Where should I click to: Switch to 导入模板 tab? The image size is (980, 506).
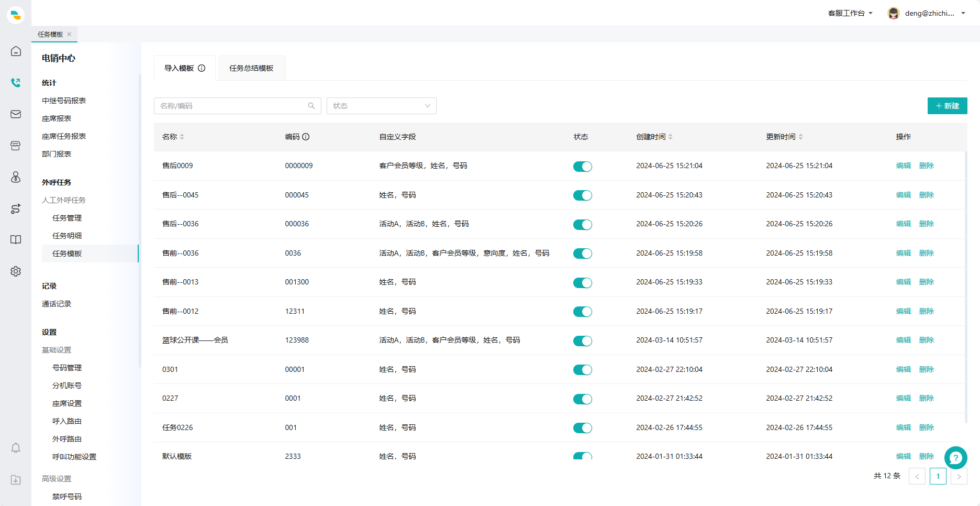click(185, 68)
